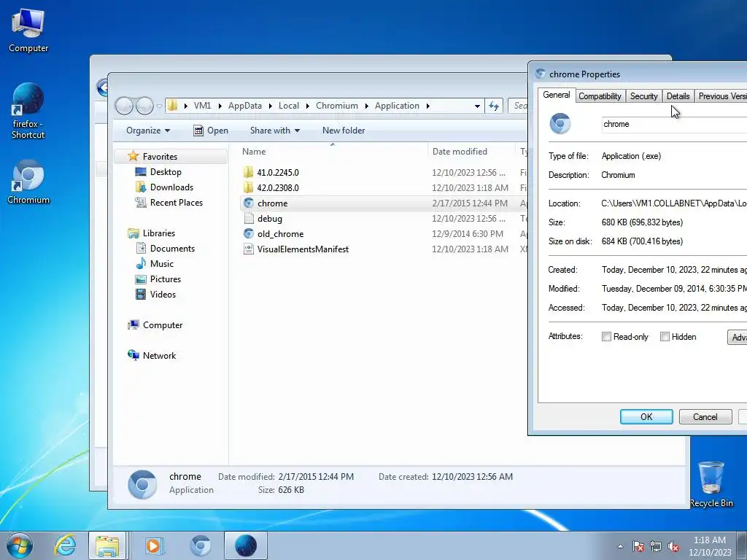Image resolution: width=747 pixels, height=560 pixels.
Task: Click the Open toolbar button
Action: pyautogui.click(x=211, y=131)
